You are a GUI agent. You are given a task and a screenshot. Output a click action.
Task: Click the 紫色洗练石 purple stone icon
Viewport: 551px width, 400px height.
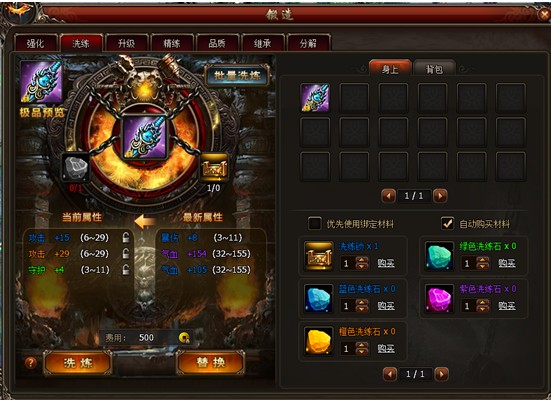click(x=439, y=298)
